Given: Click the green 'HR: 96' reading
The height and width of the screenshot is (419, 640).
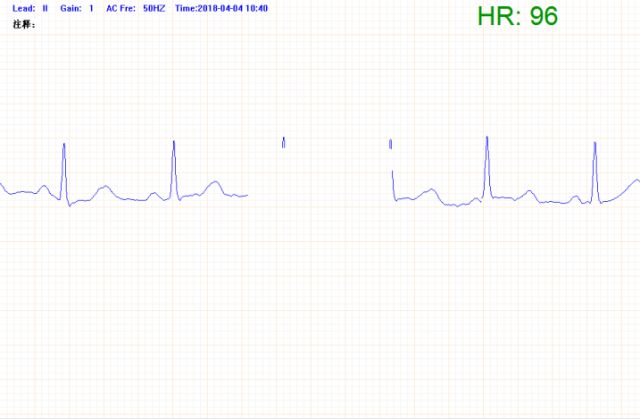Looking at the screenshot, I should (518, 16).
